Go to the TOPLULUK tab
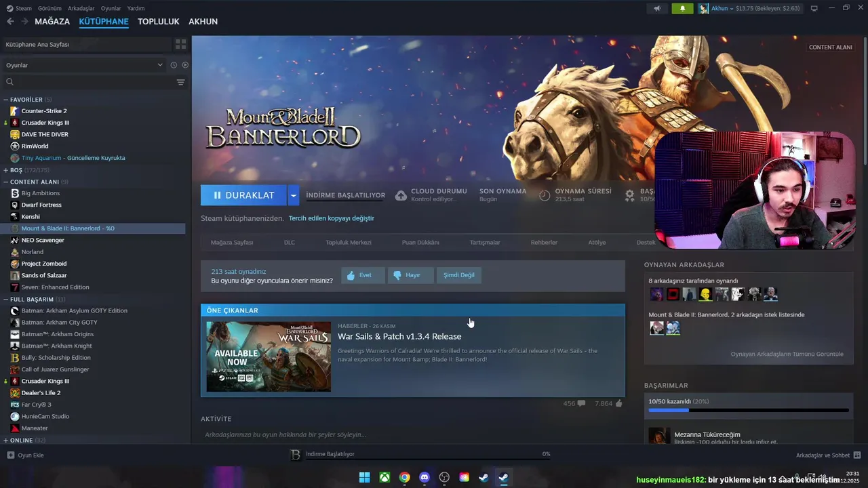The height and width of the screenshot is (488, 868). tap(159, 22)
